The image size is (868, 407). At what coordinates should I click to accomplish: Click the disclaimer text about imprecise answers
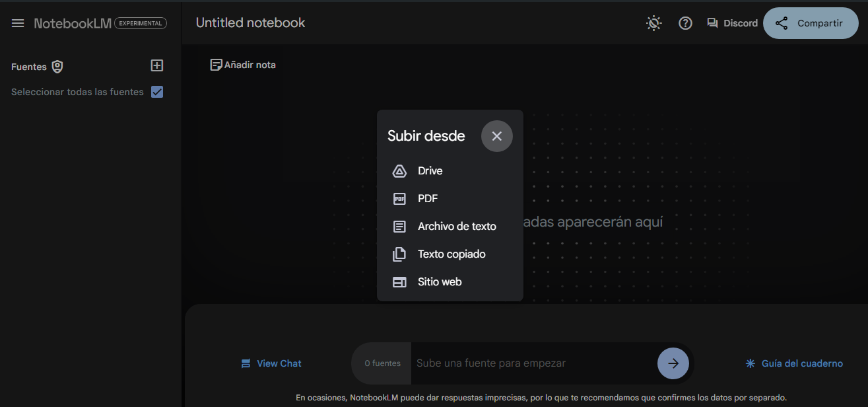[x=541, y=398]
